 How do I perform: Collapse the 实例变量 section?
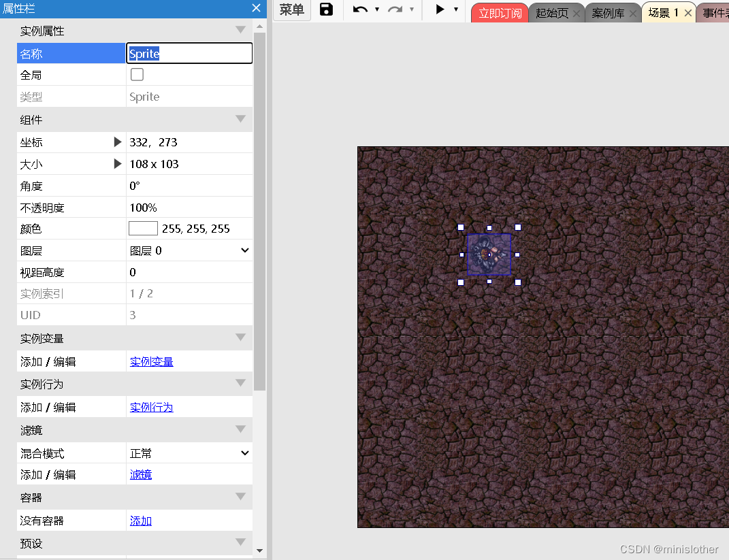[x=240, y=337]
